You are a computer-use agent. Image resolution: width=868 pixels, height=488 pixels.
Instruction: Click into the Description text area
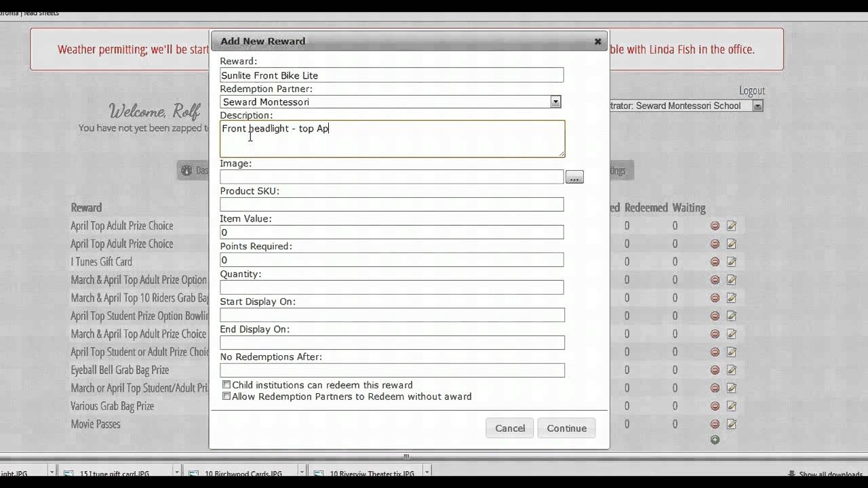click(392, 139)
